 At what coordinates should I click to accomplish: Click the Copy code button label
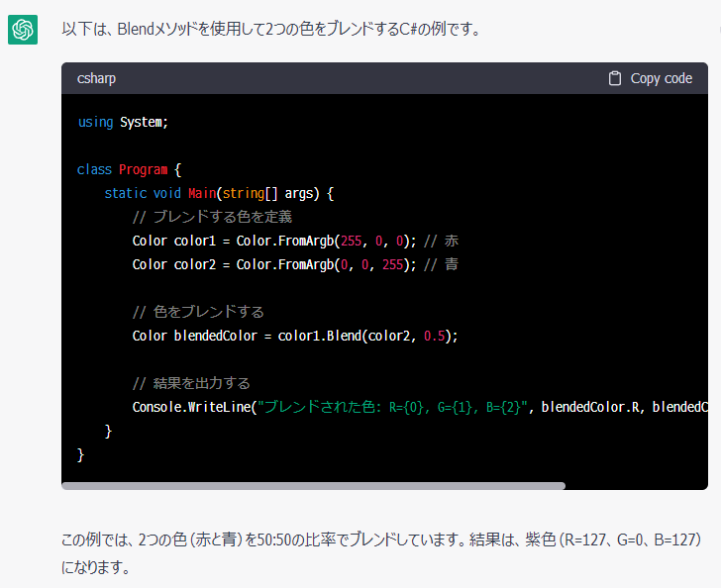tap(661, 78)
